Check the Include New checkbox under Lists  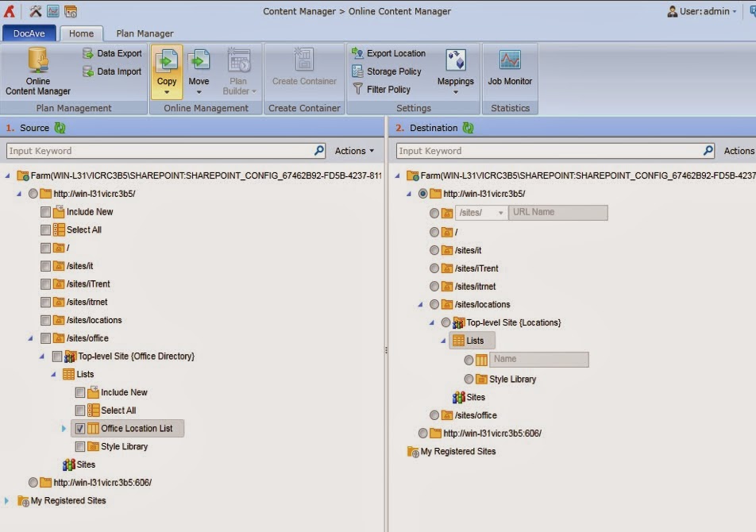coord(80,392)
